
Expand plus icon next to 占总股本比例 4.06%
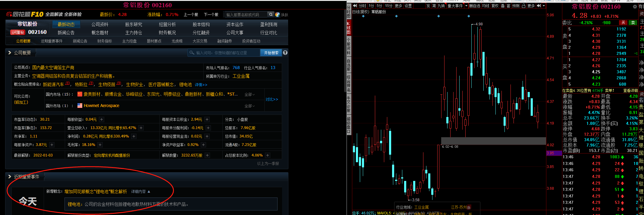(268, 155)
